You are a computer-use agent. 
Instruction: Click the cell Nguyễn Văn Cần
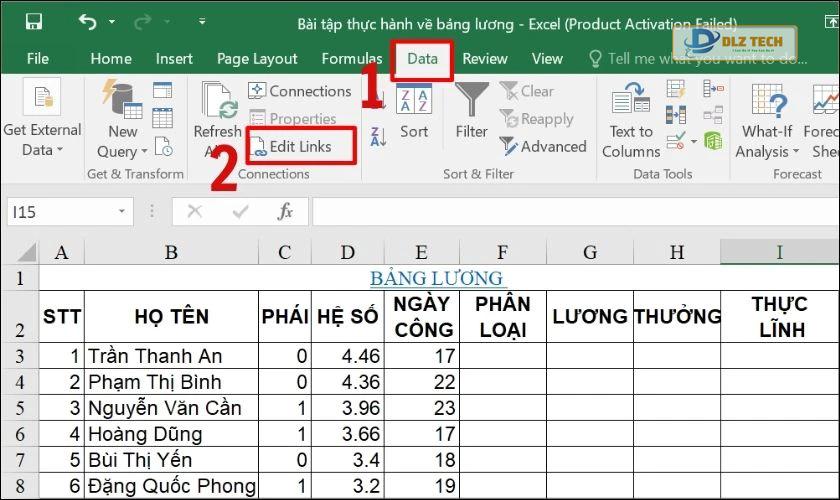pyautogui.click(x=171, y=408)
